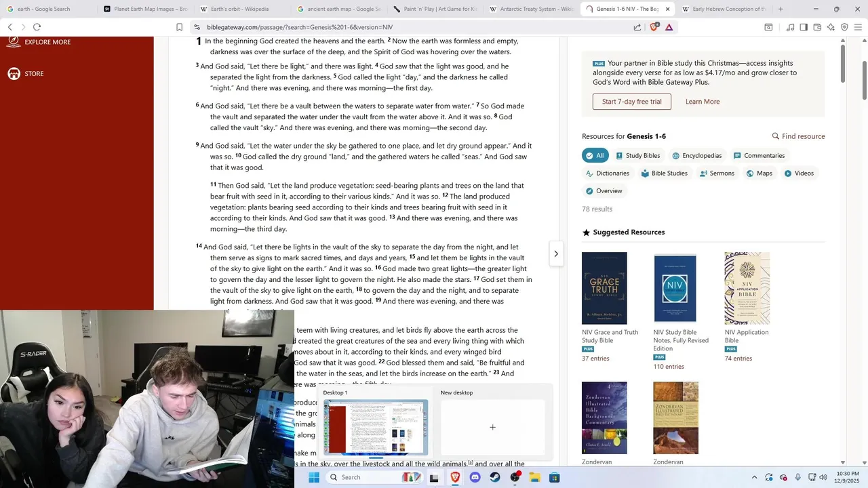Open Microsoft Store from the taskbar
The image size is (868, 488).
click(x=554, y=477)
